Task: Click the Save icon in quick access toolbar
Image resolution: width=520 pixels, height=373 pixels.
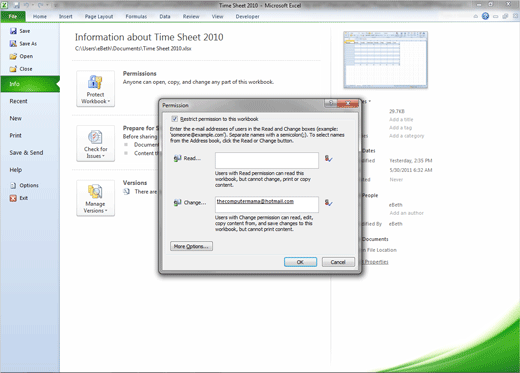Action: coord(16,5)
